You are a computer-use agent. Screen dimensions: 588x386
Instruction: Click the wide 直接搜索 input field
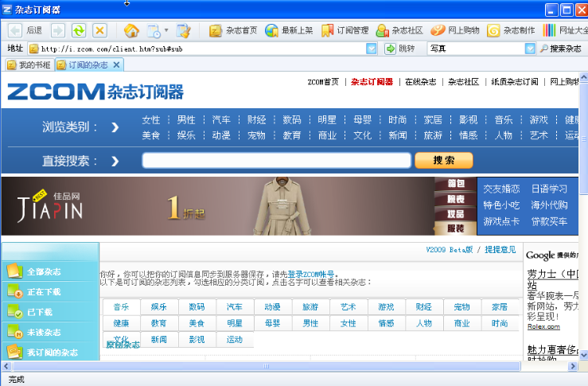coord(277,161)
